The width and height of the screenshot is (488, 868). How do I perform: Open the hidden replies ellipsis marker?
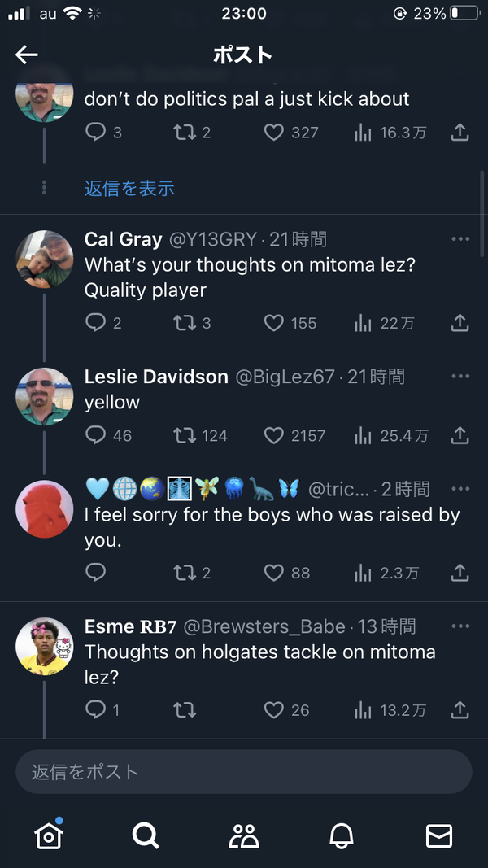click(x=44, y=187)
